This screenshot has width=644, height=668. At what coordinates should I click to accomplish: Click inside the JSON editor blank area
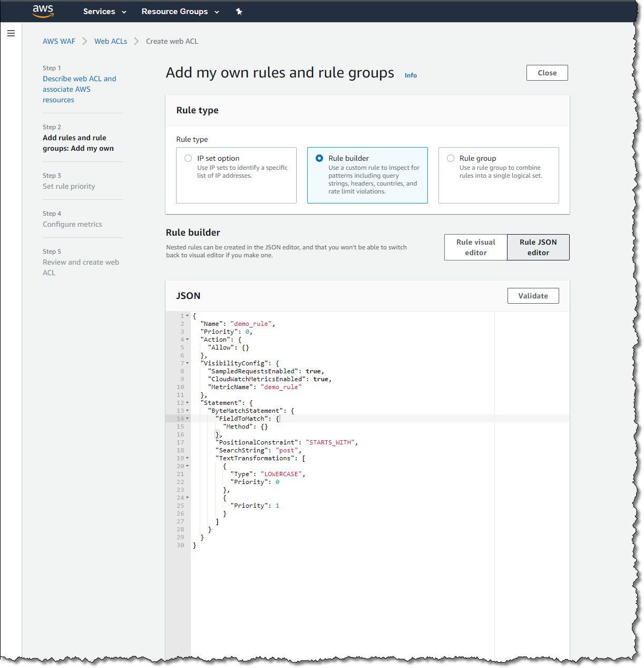click(343, 601)
